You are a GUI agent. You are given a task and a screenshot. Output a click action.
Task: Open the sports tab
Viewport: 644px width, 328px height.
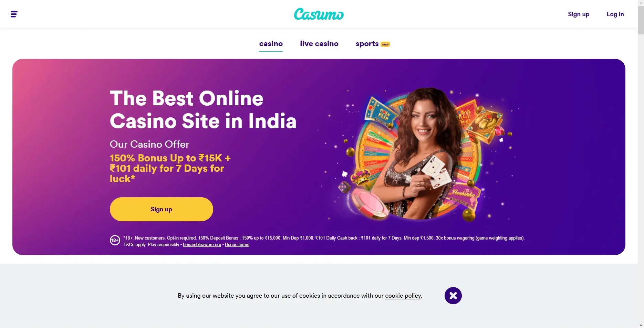pos(367,44)
